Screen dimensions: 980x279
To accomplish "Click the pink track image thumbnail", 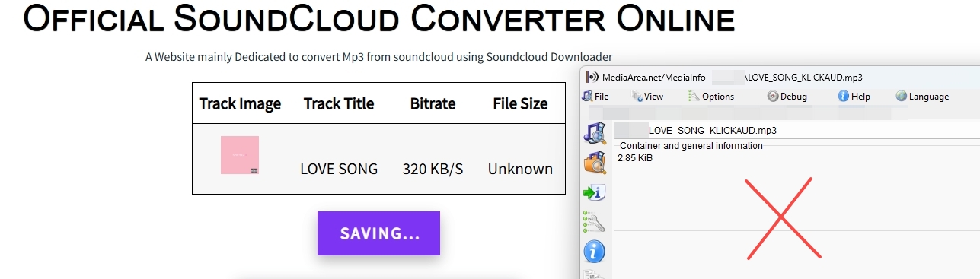I will click(240, 155).
